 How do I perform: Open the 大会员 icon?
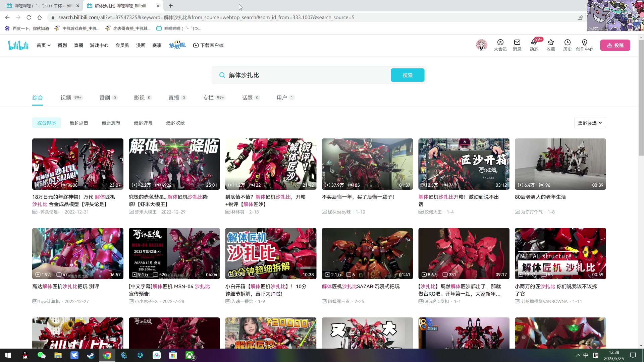coord(500,45)
